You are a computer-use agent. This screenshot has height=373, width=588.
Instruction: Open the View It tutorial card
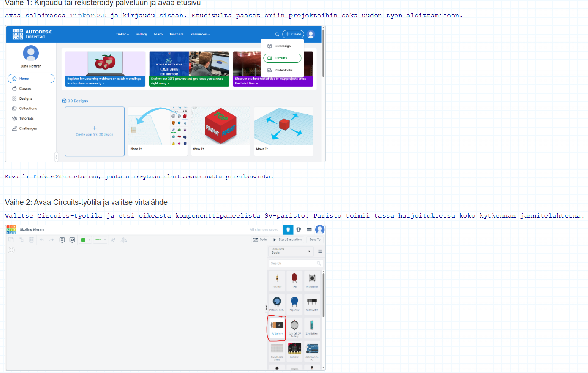point(220,131)
